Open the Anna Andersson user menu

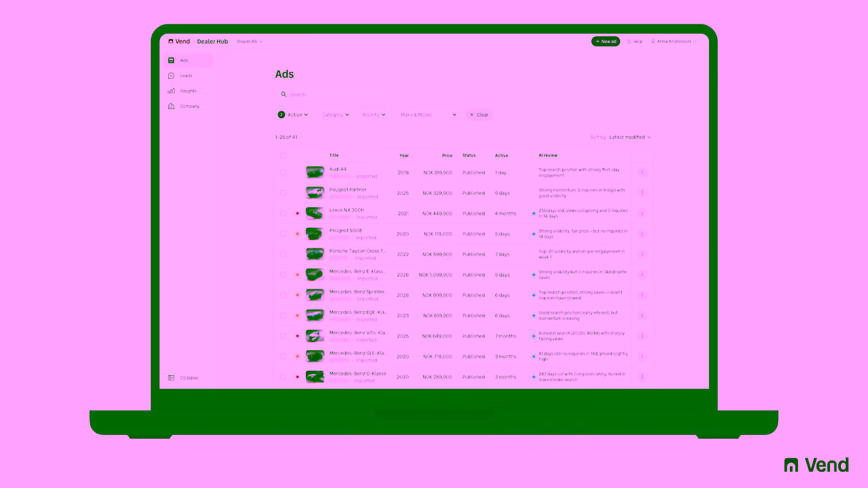click(674, 41)
